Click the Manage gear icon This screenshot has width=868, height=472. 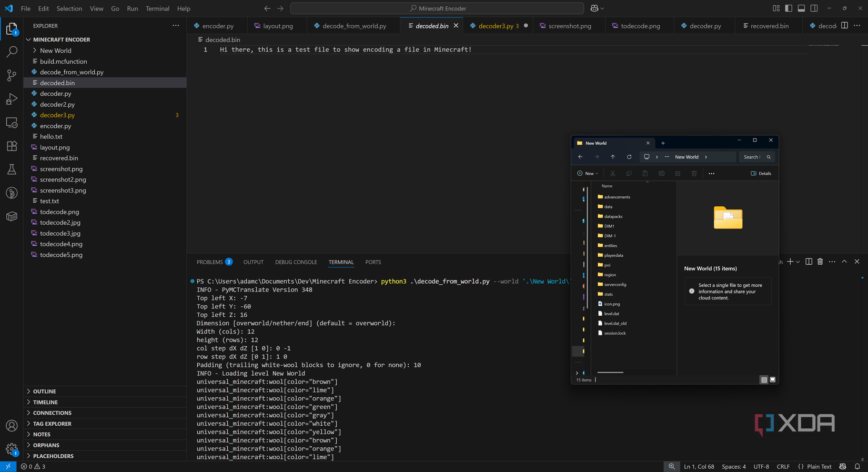pos(12,449)
